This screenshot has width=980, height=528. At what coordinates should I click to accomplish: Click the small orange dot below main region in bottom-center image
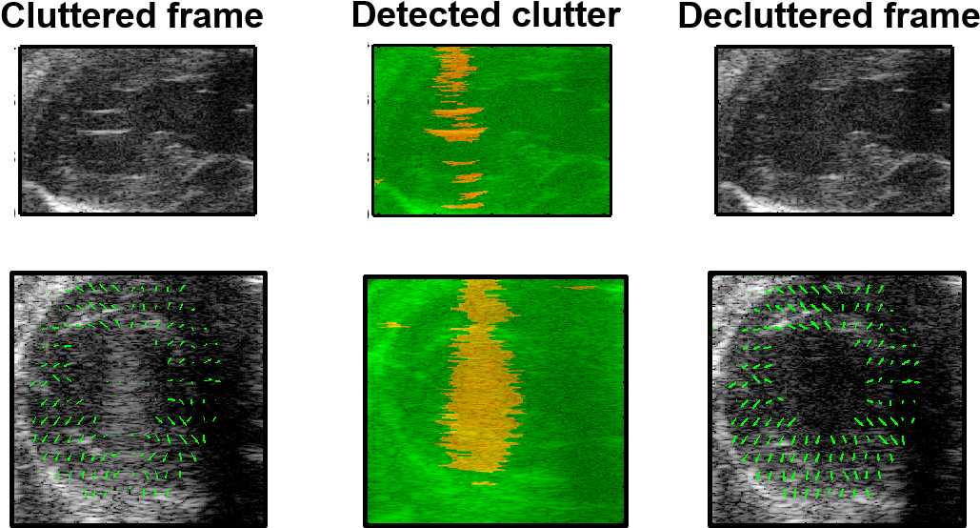pos(484,483)
